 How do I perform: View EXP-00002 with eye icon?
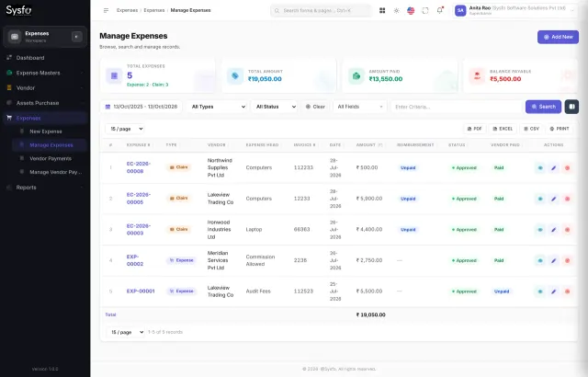(x=540, y=260)
